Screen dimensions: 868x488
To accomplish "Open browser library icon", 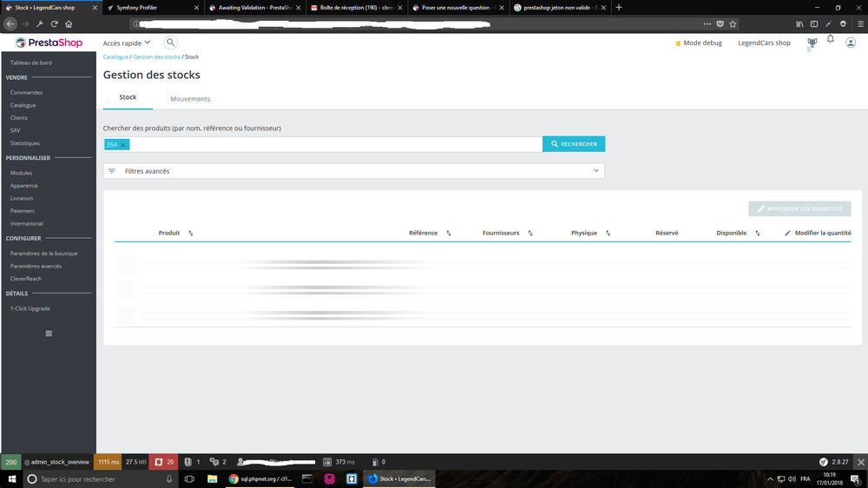I will click(799, 23).
